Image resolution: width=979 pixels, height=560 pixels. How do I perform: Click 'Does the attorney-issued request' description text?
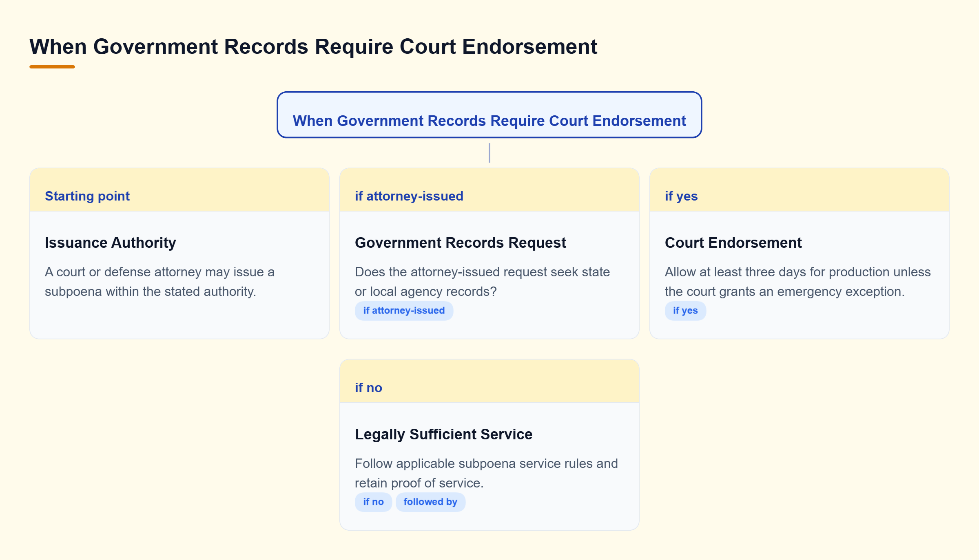coord(482,282)
